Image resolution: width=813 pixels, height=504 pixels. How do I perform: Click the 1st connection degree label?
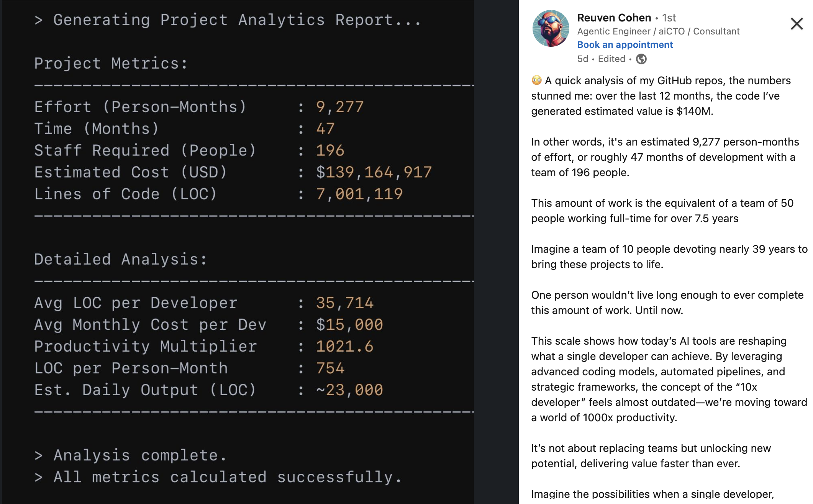coord(669,18)
